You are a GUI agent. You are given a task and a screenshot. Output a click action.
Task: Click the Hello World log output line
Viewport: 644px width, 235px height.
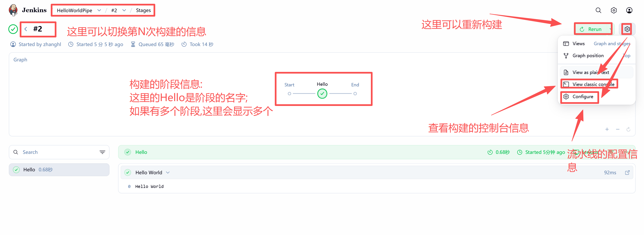pyautogui.click(x=150, y=186)
